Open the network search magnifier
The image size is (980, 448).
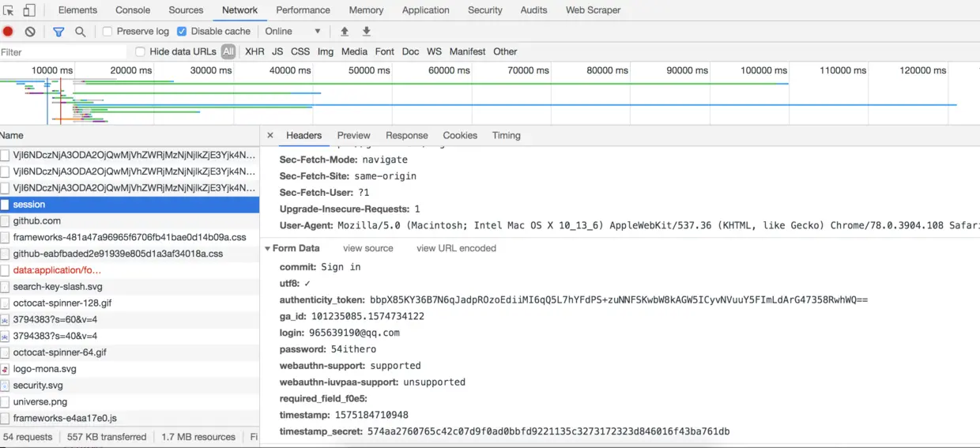tap(80, 32)
